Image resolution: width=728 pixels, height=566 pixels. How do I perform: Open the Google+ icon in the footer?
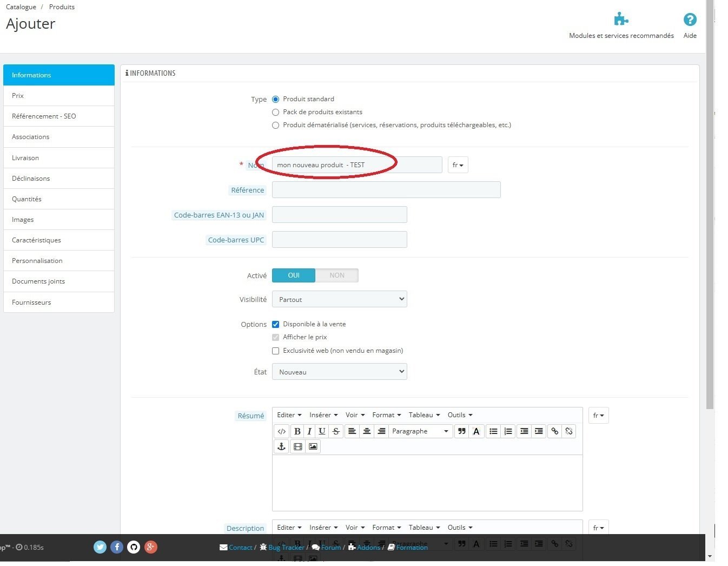[151, 547]
